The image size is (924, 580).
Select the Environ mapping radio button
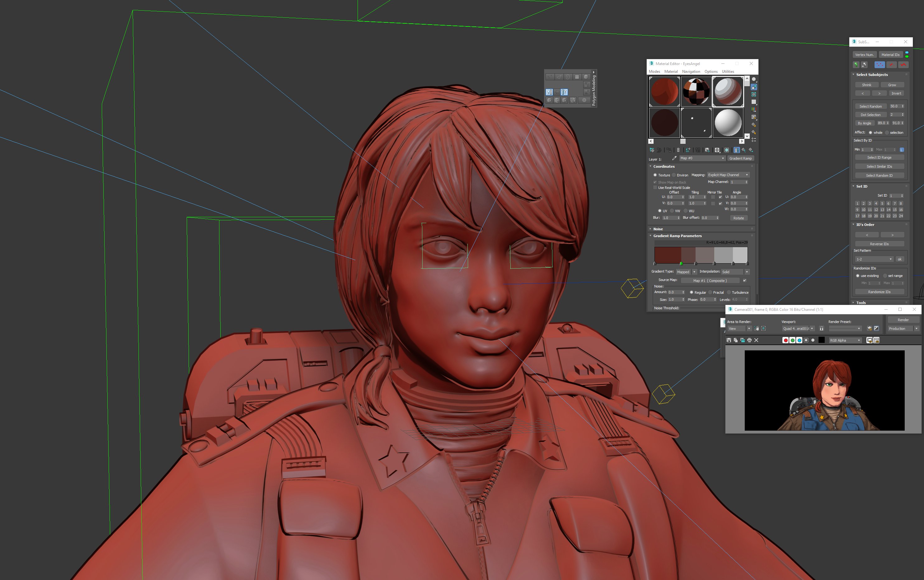[x=674, y=175]
